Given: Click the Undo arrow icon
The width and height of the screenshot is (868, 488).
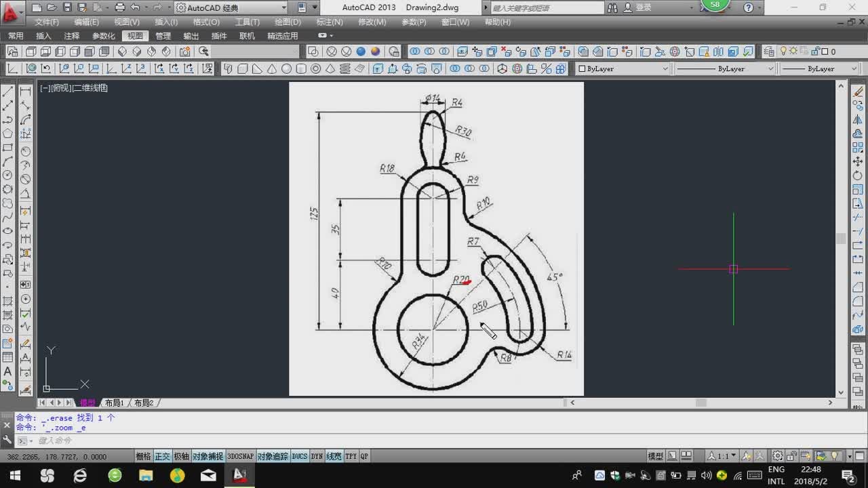Looking at the screenshot, I should point(135,7).
